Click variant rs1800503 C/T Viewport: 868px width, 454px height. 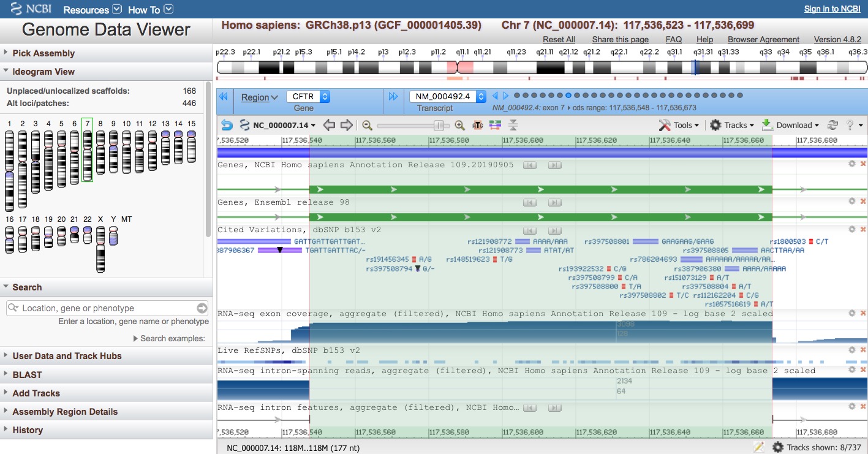(x=799, y=241)
